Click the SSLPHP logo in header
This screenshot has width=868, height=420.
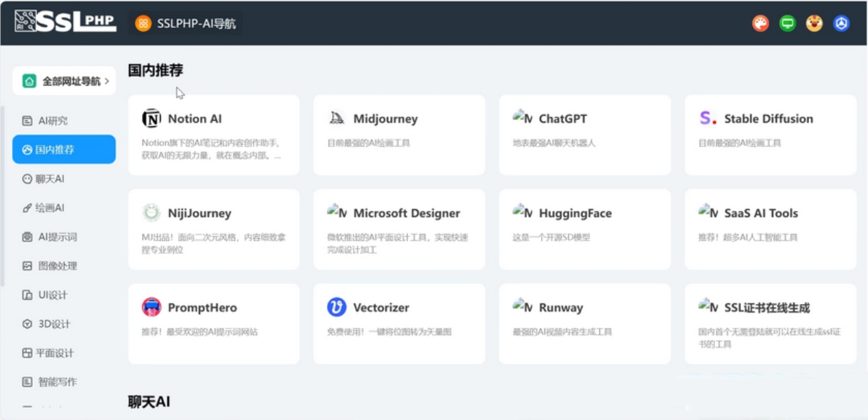65,22
